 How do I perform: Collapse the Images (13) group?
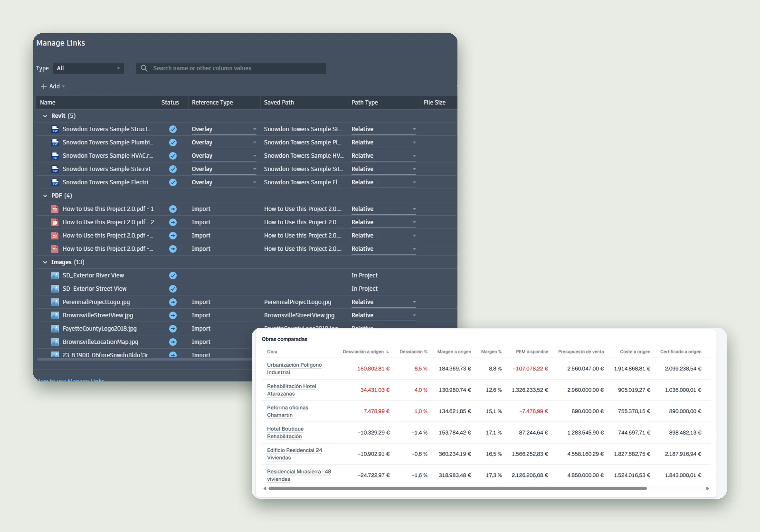point(45,262)
